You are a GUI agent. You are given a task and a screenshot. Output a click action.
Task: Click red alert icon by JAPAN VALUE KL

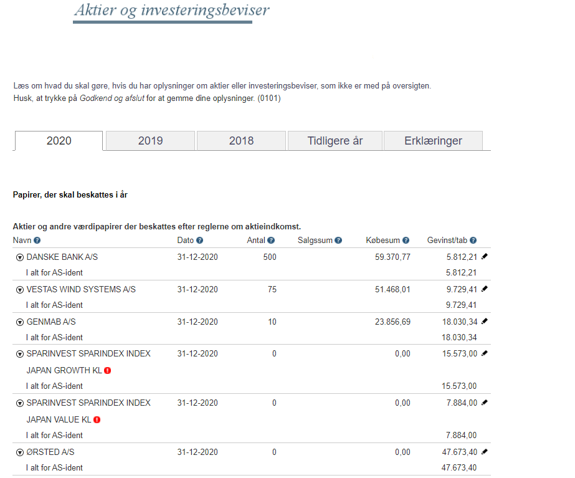(97, 420)
